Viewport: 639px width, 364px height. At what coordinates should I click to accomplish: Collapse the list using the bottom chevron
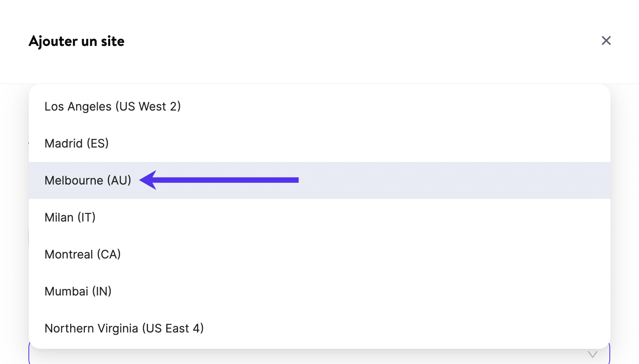(x=592, y=354)
